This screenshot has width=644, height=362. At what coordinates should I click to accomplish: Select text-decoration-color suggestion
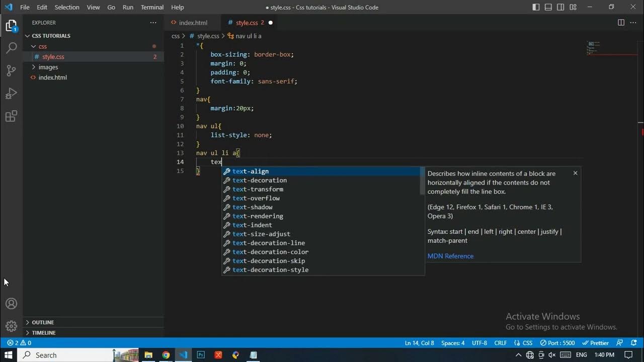pyautogui.click(x=322, y=252)
